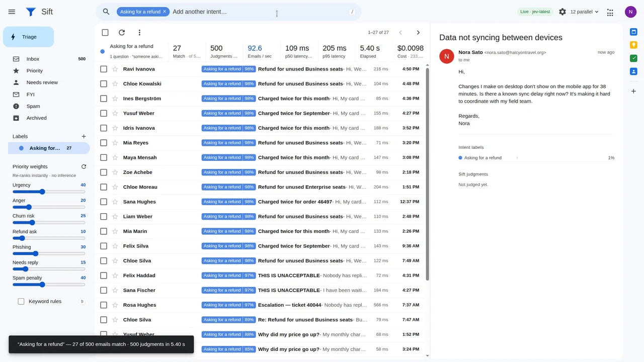This screenshot has width=644, height=362.
Task: Select the Sana Hughes email checkbox
Action: click(x=104, y=202)
